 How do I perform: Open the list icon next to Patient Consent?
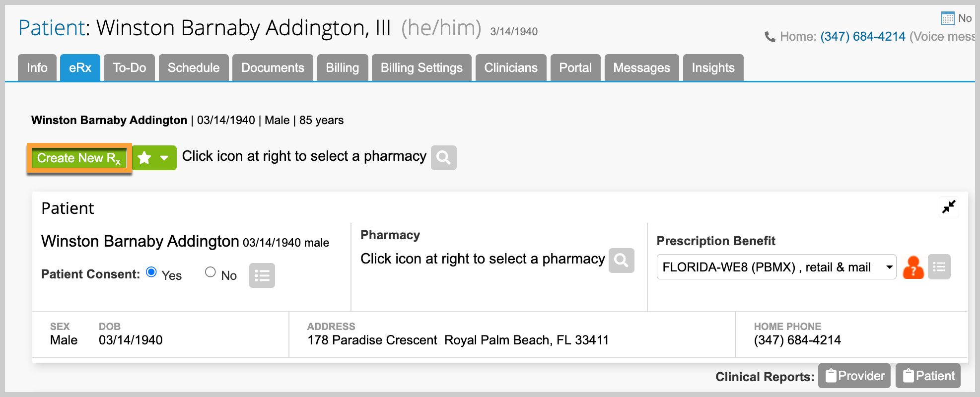point(262,275)
